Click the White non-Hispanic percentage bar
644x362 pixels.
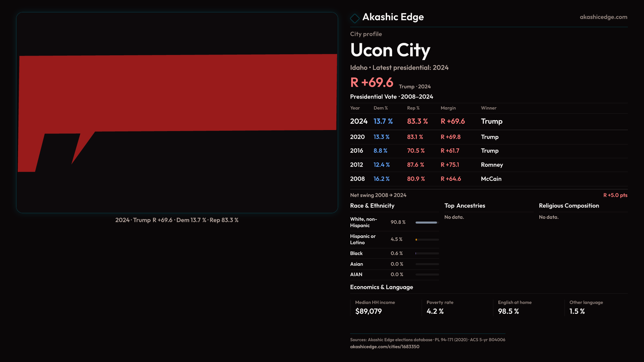click(427, 223)
